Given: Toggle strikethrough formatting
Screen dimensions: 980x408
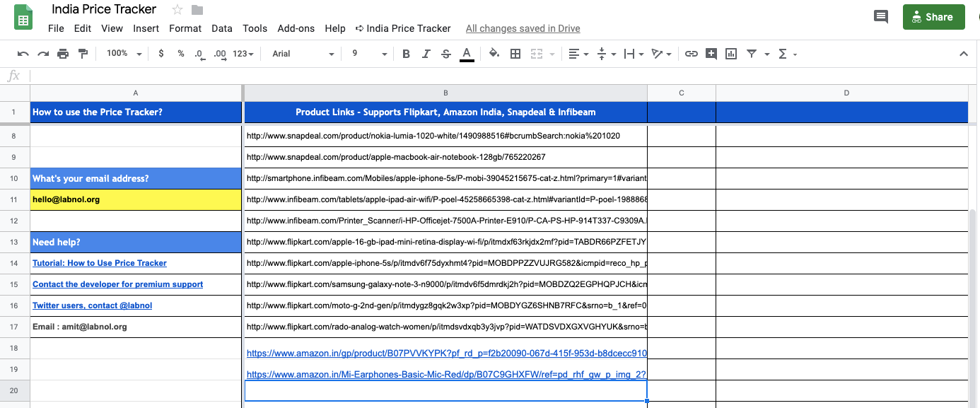Looking at the screenshot, I should [446, 54].
